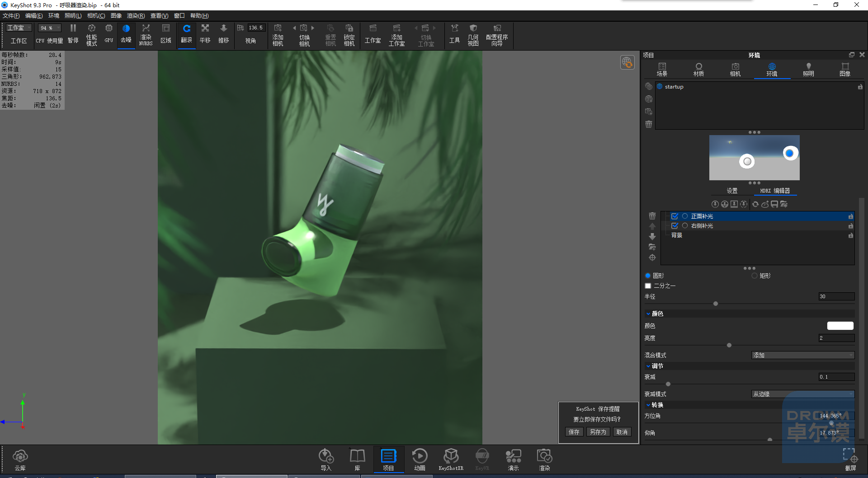The image size is (868, 478).
Task: Select the 平移 pan tool
Action: 205,34
